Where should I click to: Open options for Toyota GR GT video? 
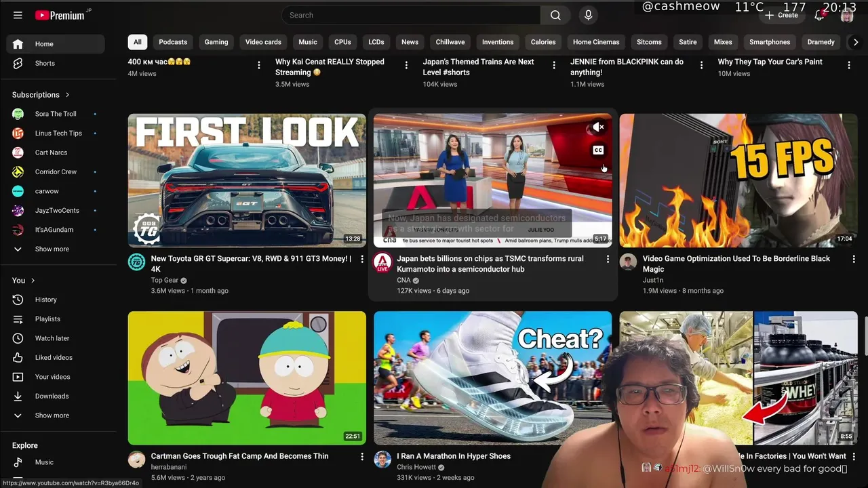pos(362,259)
